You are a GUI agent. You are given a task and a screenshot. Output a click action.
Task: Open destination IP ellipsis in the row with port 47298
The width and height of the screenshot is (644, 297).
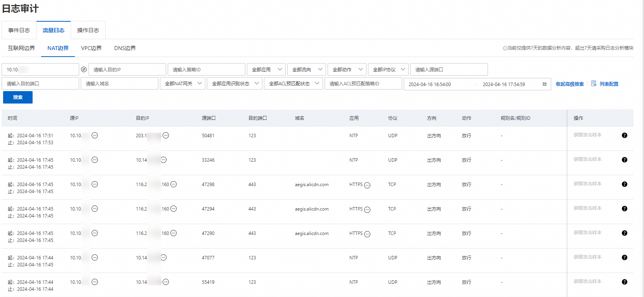tap(174, 184)
